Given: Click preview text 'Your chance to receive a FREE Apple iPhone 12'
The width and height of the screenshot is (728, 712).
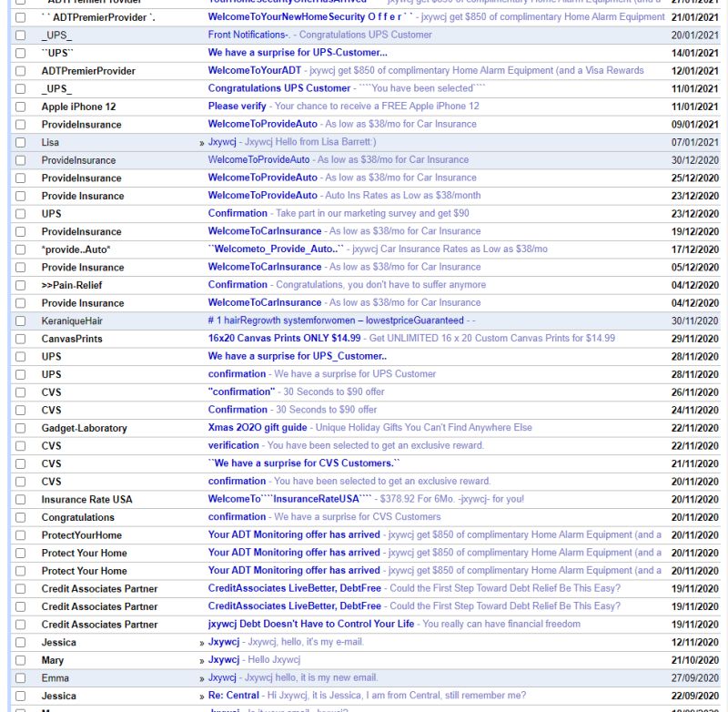Looking at the screenshot, I should click(377, 107).
